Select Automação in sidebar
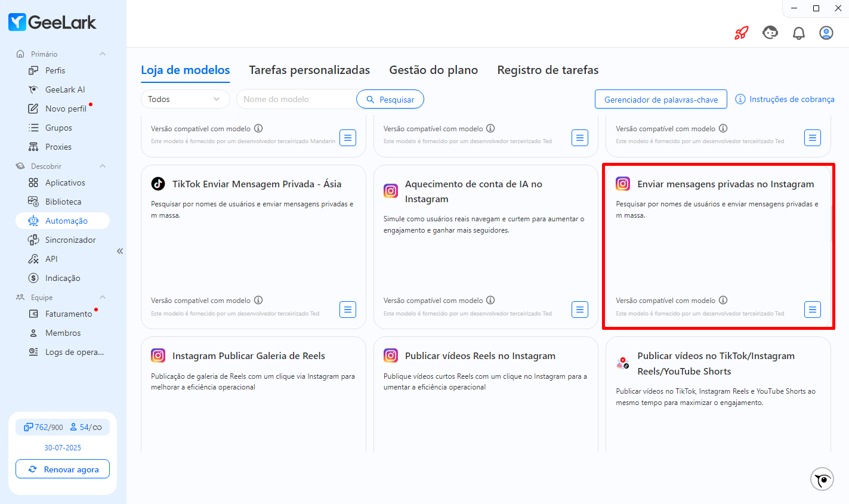 coord(63,221)
